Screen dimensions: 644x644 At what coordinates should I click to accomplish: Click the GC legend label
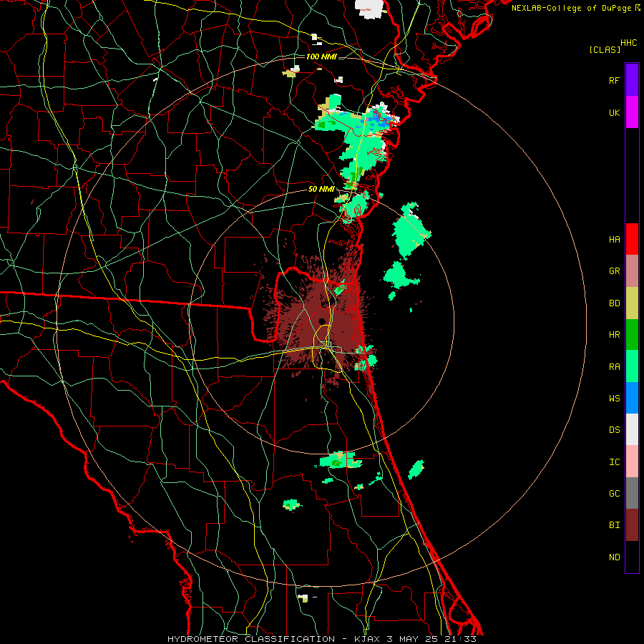pos(615,494)
